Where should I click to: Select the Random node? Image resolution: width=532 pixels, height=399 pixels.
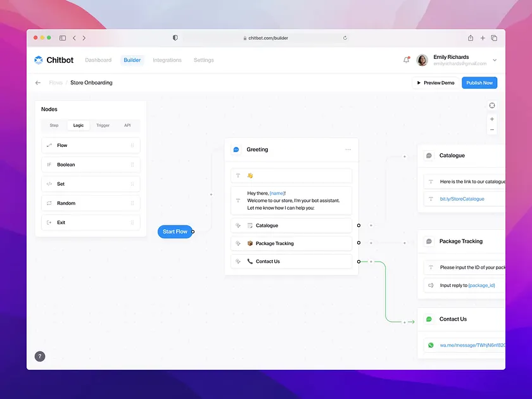(90, 203)
